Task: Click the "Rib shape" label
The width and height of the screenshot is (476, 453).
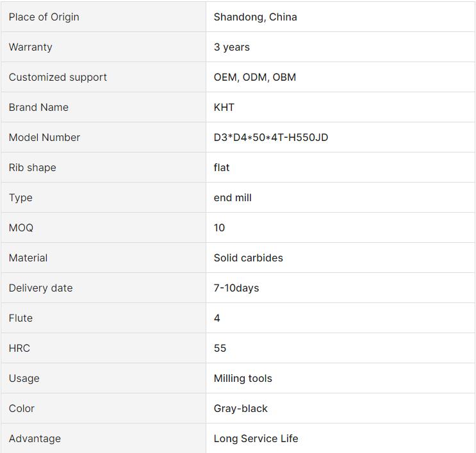Action: (x=32, y=168)
